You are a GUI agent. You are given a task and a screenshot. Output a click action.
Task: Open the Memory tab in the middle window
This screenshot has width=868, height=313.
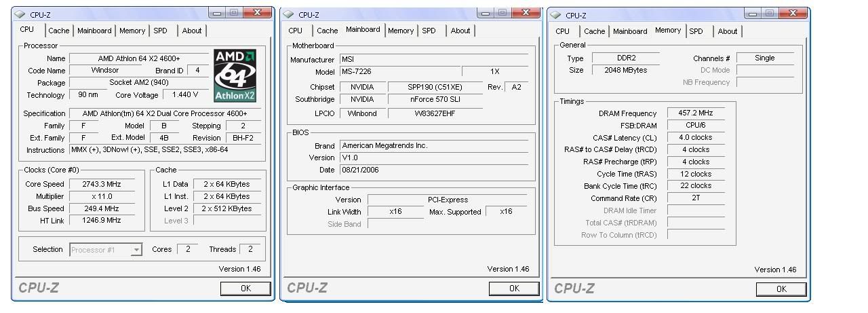[x=401, y=31]
